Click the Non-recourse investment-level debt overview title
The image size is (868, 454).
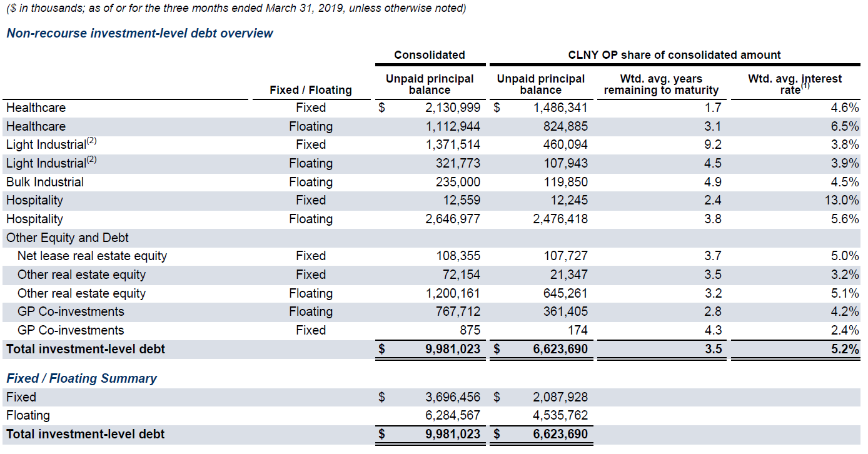[139, 33]
